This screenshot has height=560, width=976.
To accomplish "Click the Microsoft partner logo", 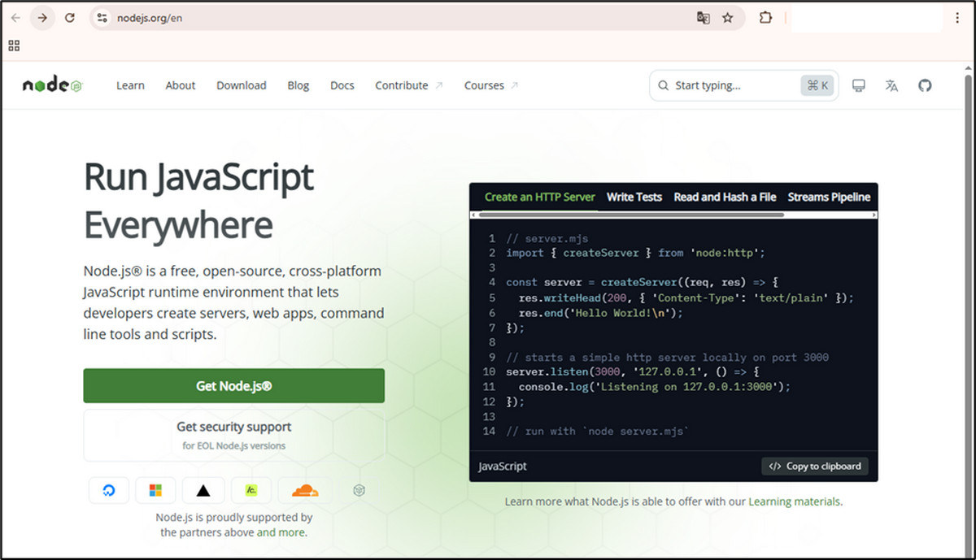I will click(155, 490).
